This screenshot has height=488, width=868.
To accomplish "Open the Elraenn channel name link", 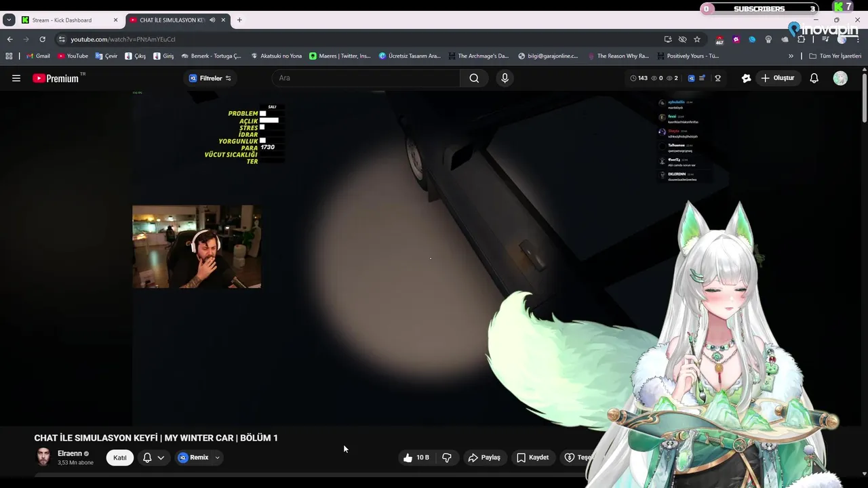I will [70, 453].
